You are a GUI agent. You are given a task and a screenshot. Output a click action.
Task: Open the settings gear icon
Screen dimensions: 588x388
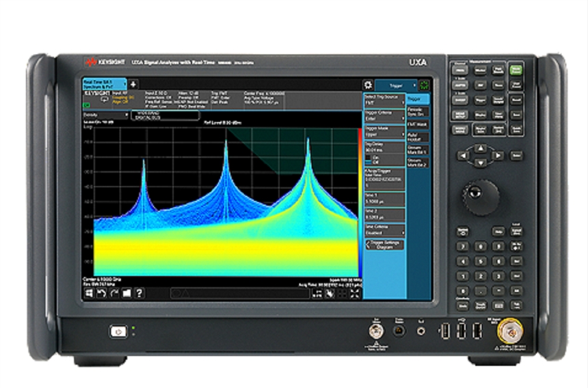(369, 85)
